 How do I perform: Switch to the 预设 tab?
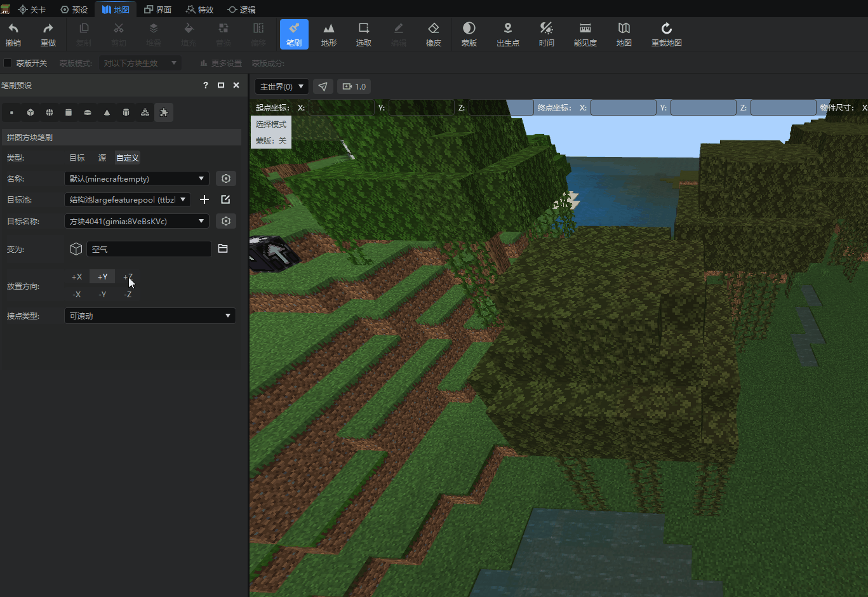click(74, 10)
